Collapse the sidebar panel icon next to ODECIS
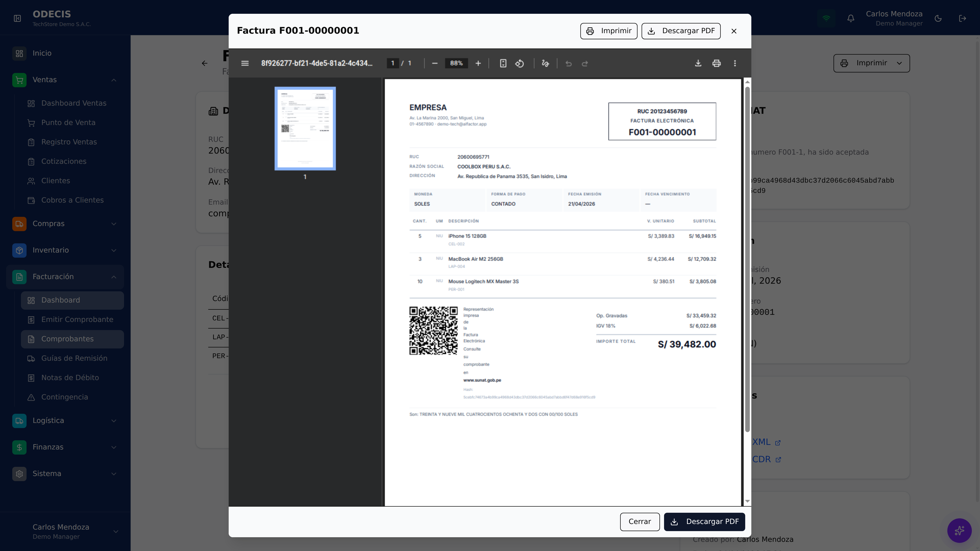The width and height of the screenshot is (980, 551). point(18,18)
